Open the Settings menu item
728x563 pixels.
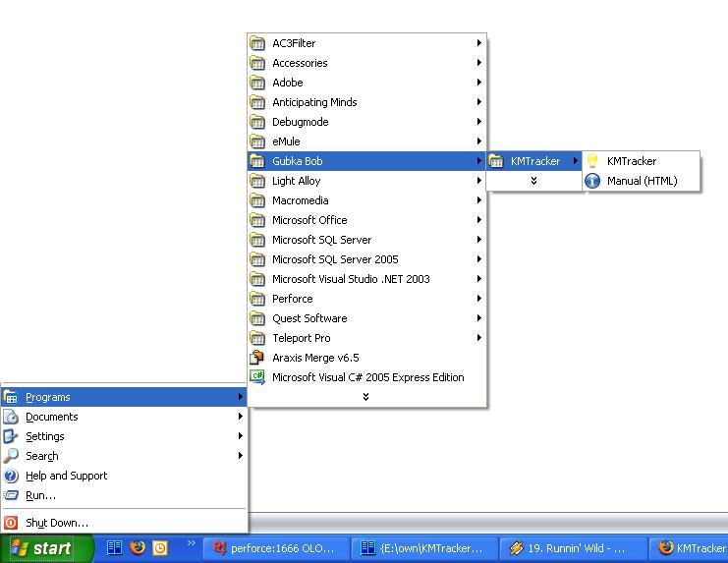(45, 436)
